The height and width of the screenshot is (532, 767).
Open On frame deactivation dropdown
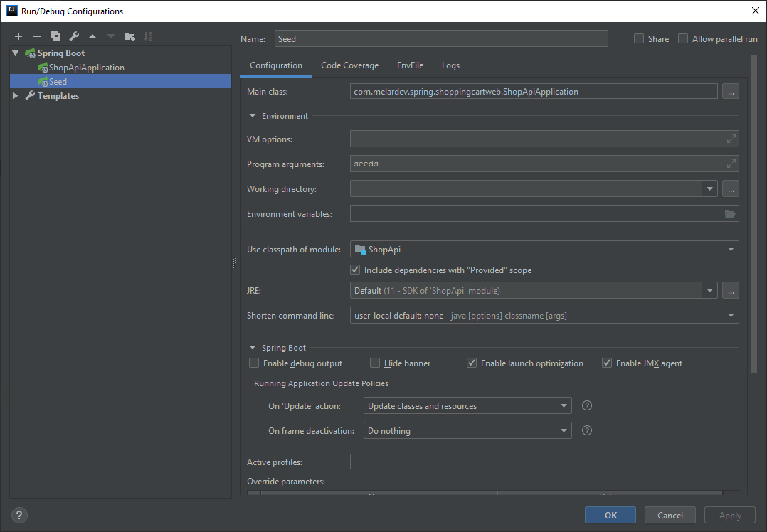pos(467,430)
